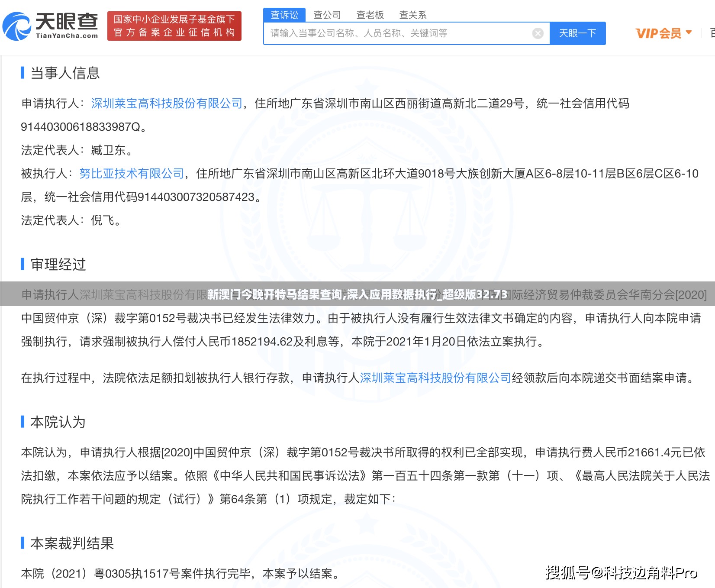Click the 本案裁判结果 section heading
The width and height of the screenshot is (715, 588).
coord(72,543)
